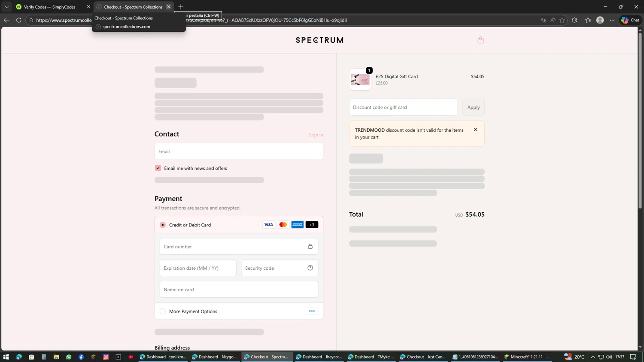The image size is (644, 362).
Task: Switch to Dashboard - Neygo taskbar window
Action: (215, 357)
